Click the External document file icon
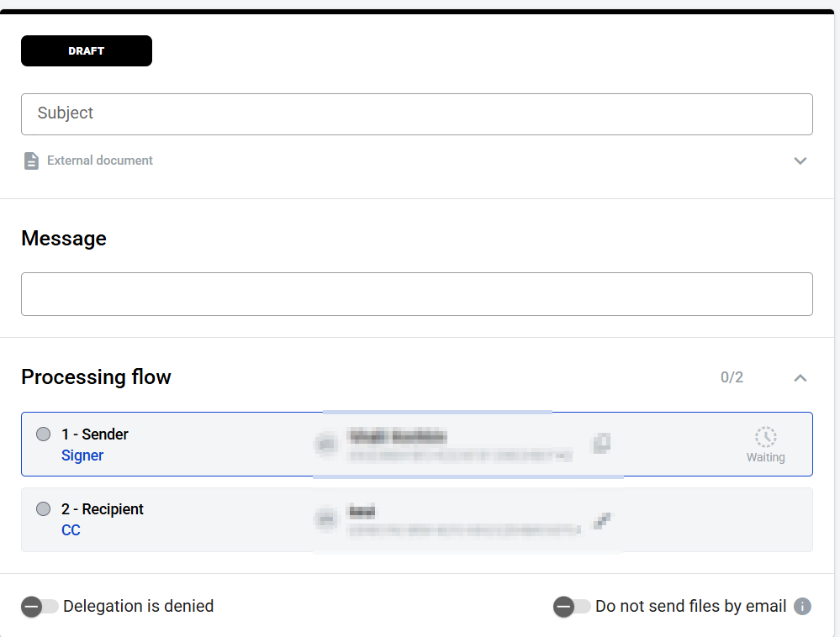840x637 pixels. tap(31, 161)
